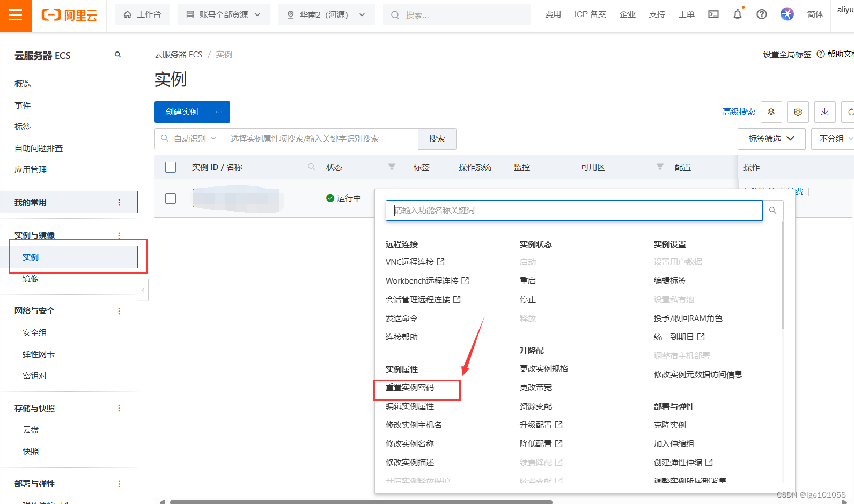Select 修改实例主机名
This screenshot has width=854, height=504.
click(x=414, y=425)
